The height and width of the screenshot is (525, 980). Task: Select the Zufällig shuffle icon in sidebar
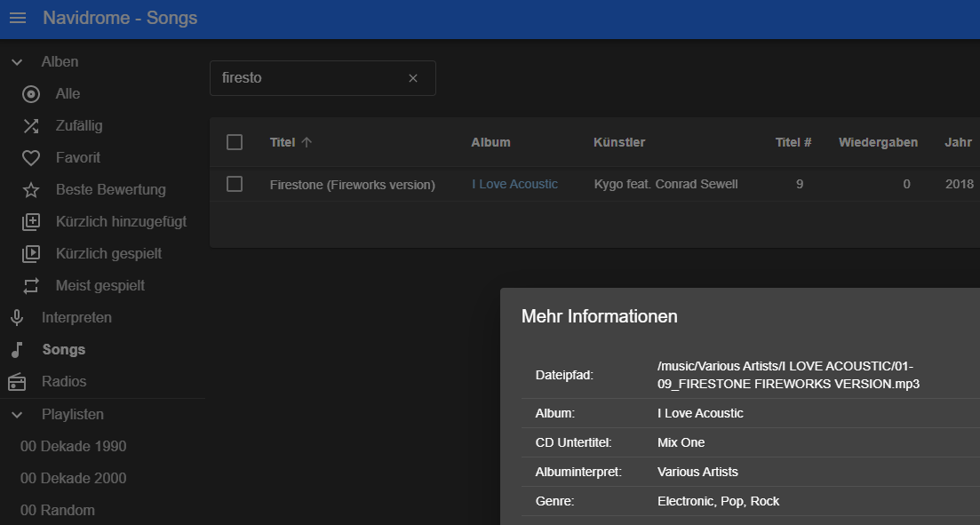tap(30, 125)
